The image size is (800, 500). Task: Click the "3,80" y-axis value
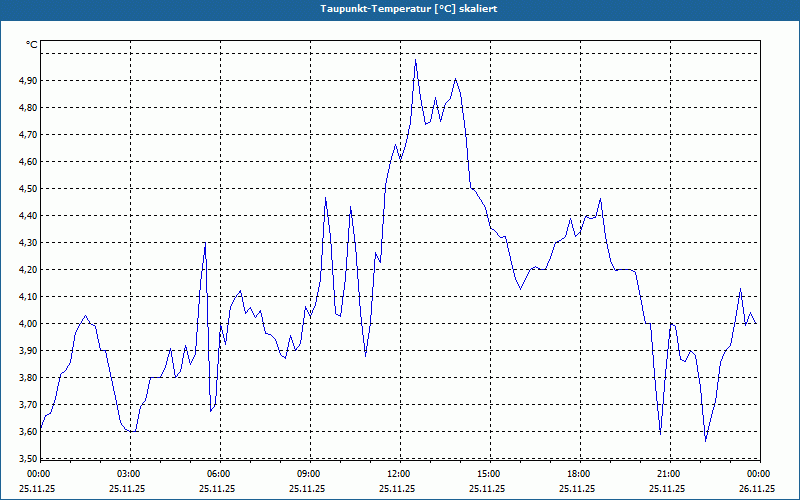pyautogui.click(x=29, y=378)
